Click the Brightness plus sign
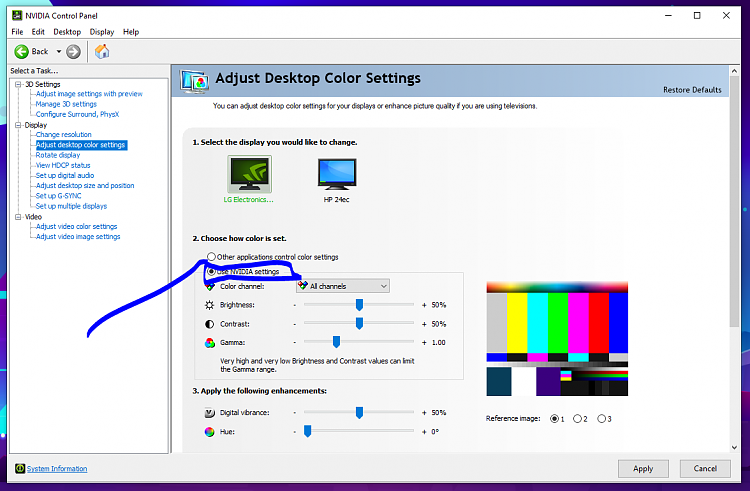The width and height of the screenshot is (750, 491). 424,305
